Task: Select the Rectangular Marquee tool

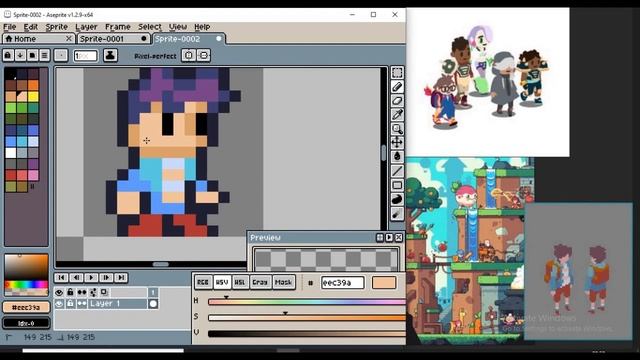Action: tap(397, 73)
